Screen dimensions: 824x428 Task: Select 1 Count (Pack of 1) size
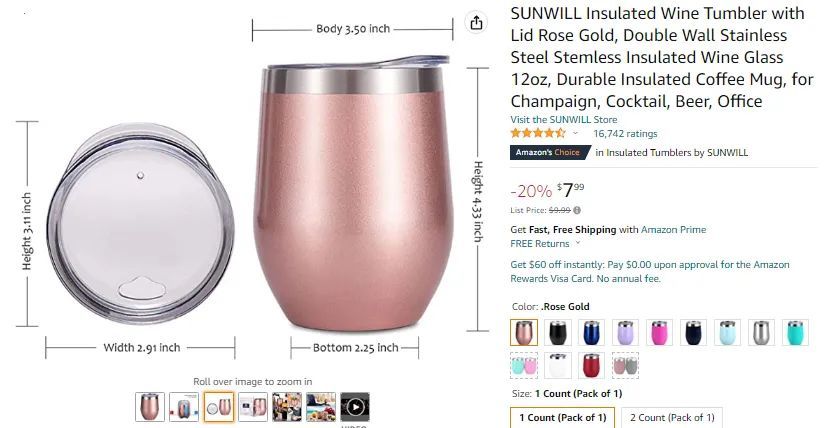[563, 417]
